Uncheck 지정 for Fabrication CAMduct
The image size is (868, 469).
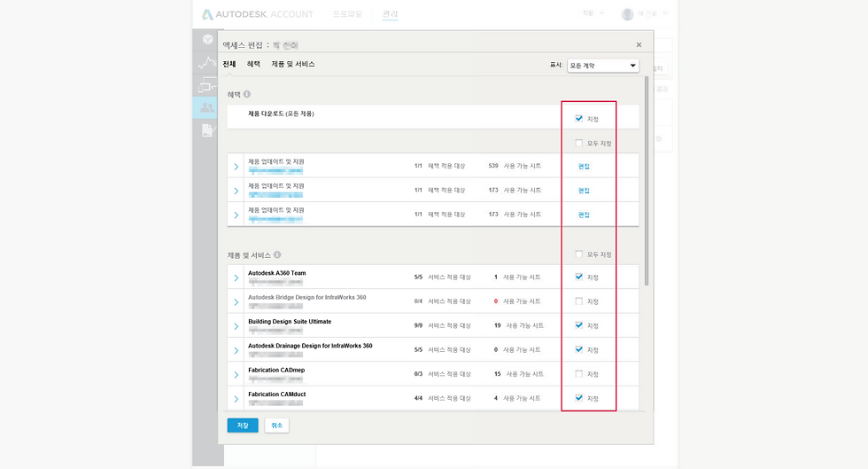pos(579,398)
